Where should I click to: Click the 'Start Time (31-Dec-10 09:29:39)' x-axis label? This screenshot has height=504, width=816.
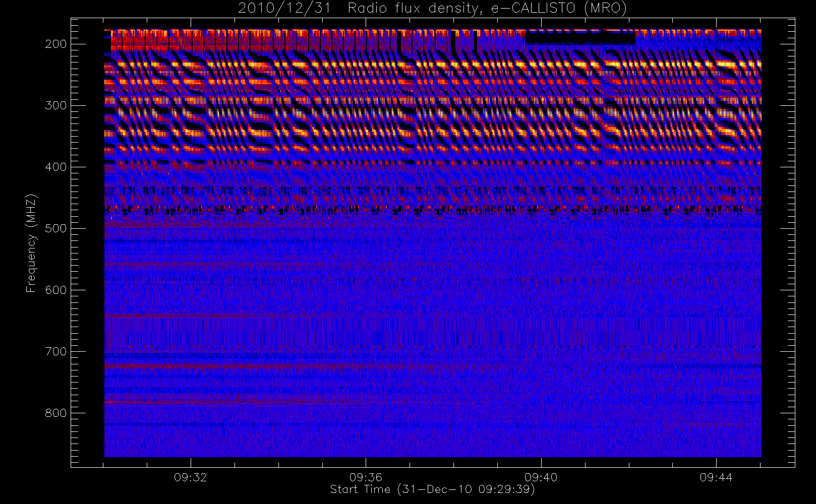coord(432,489)
